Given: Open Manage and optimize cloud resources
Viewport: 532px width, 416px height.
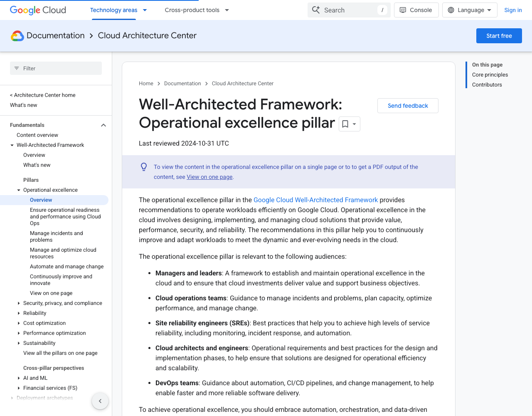Looking at the screenshot, I should pyautogui.click(x=63, y=253).
